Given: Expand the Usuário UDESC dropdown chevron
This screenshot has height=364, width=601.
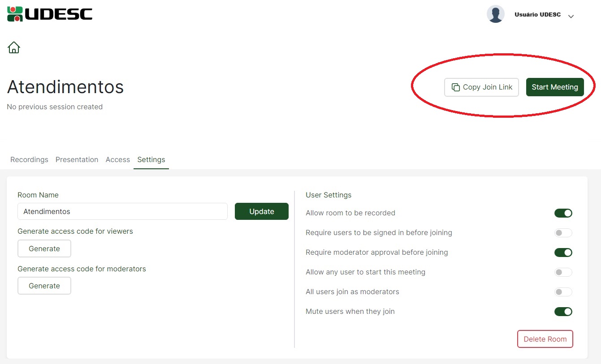Looking at the screenshot, I should (571, 17).
